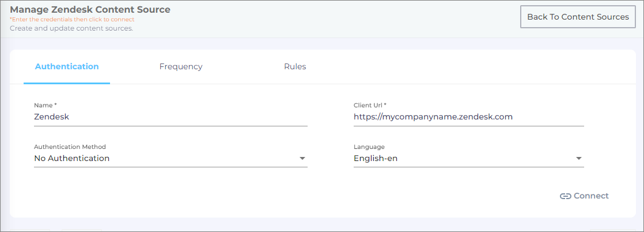
Task: Open the Rules tab
Action: (x=295, y=66)
